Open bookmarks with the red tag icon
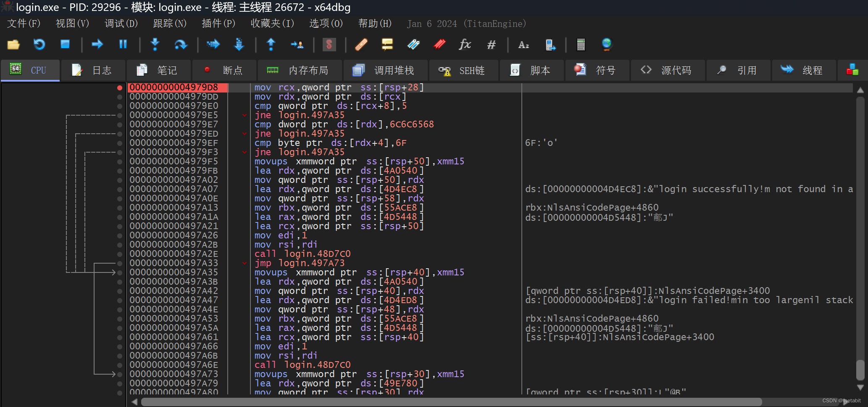This screenshot has width=868, height=407. tap(439, 44)
